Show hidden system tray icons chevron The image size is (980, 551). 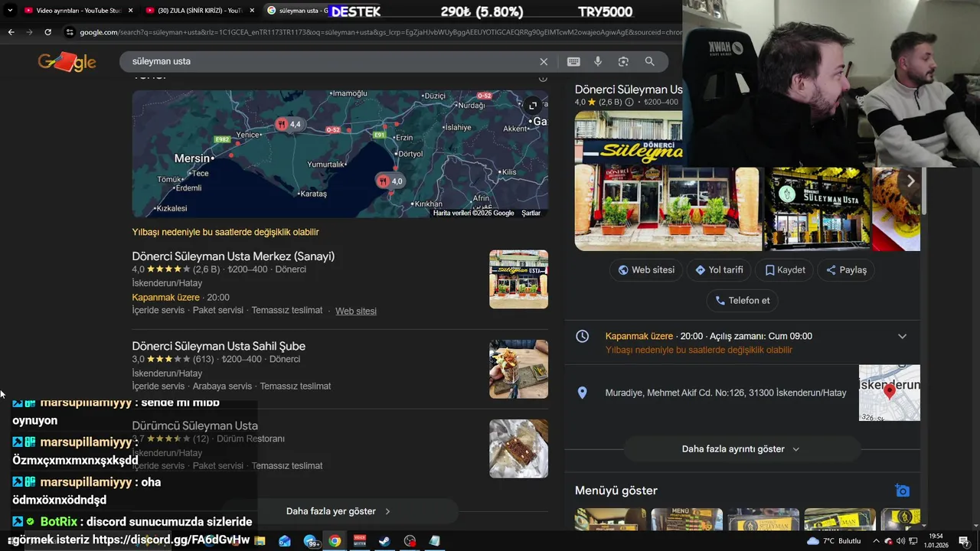pyautogui.click(x=876, y=541)
